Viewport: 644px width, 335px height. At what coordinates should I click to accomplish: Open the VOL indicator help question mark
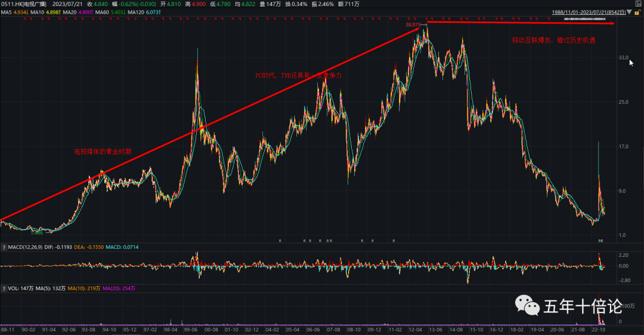point(4,288)
